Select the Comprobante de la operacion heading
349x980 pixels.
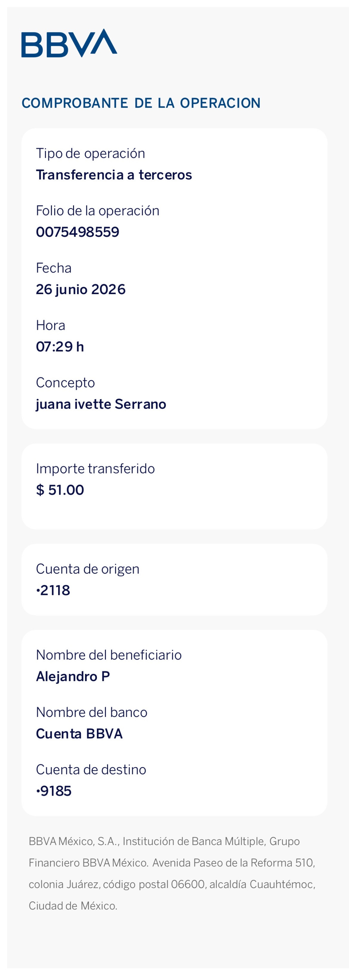pyautogui.click(x=141, y=103)
